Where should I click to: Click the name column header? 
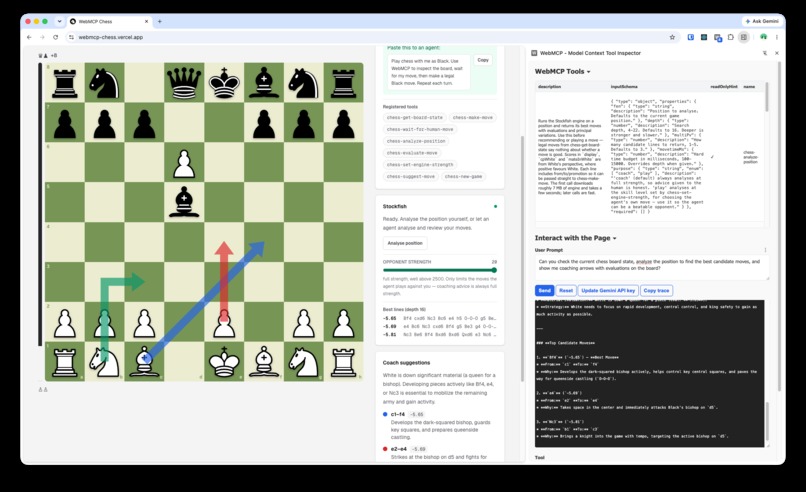[x=749, y=86]
